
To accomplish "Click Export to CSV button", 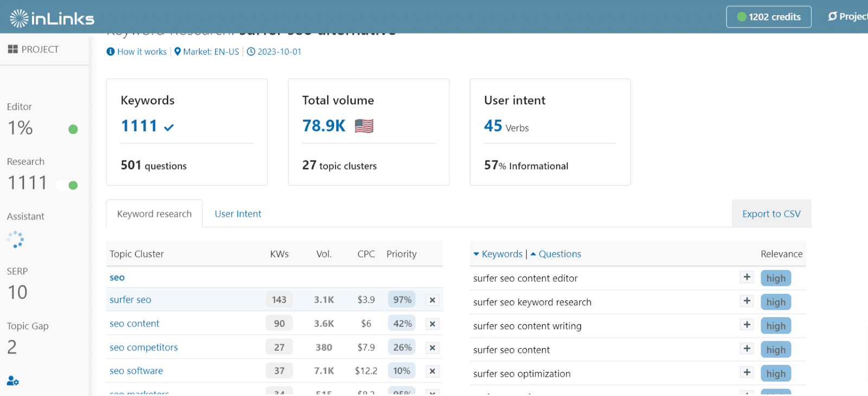I will click(771, 214).
